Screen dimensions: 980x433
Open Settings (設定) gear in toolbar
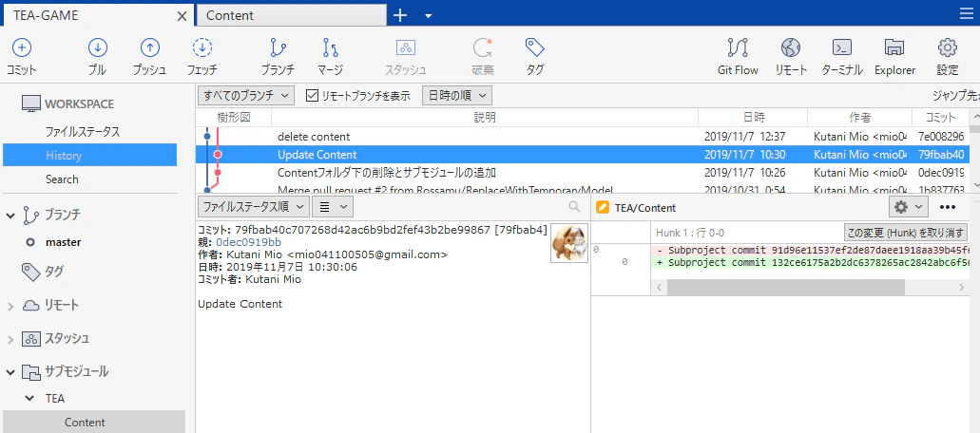click(x=948, y=47)
